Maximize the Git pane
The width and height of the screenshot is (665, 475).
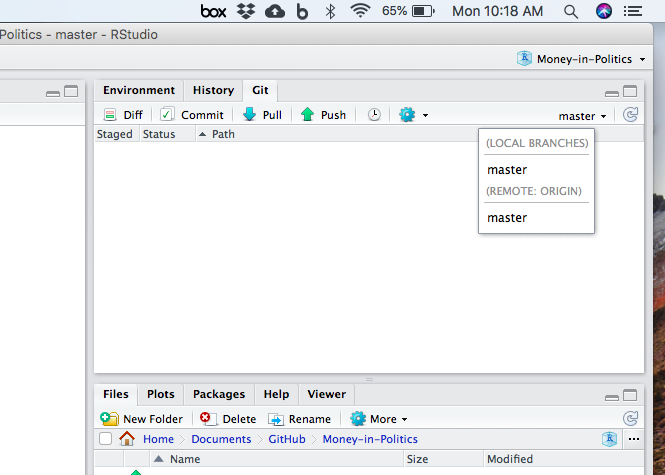630,91
